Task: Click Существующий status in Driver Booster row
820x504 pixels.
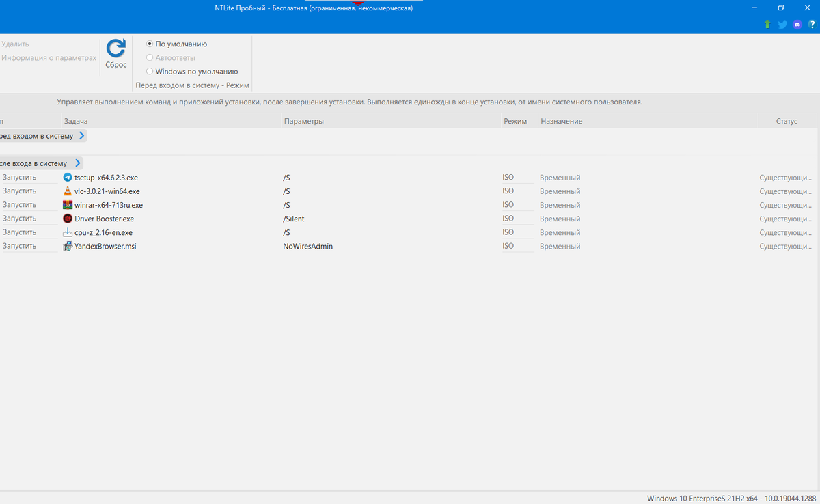Action: point(785,219)
